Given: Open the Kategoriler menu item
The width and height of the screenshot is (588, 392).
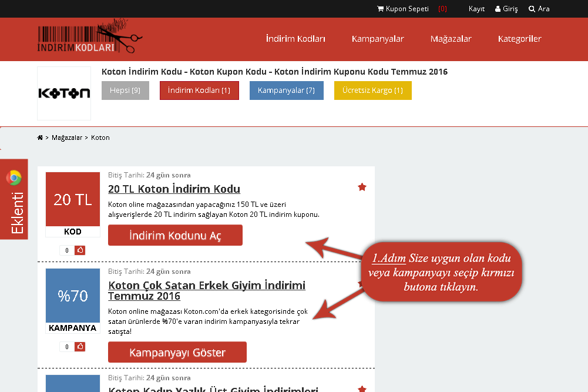Looking at the screenshot, I should (520, 39).
